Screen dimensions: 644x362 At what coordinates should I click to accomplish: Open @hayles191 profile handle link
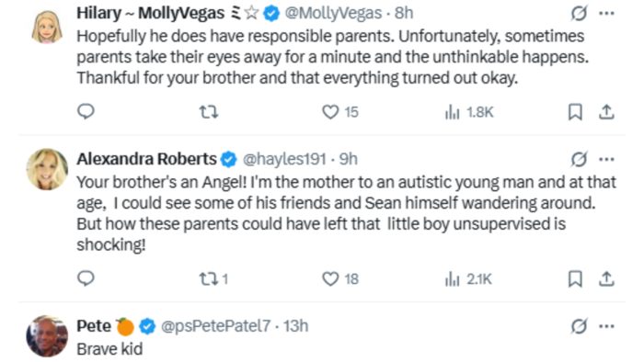click(284, 159)
